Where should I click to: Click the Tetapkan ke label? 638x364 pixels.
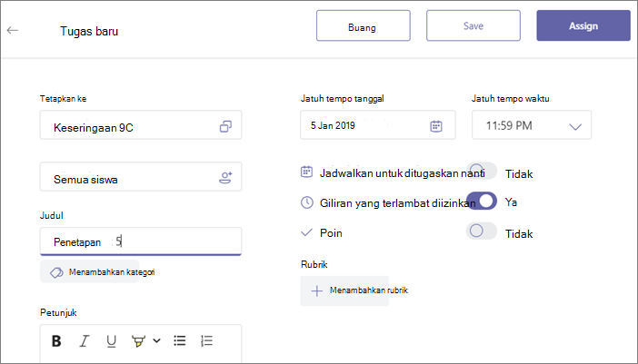63,98
